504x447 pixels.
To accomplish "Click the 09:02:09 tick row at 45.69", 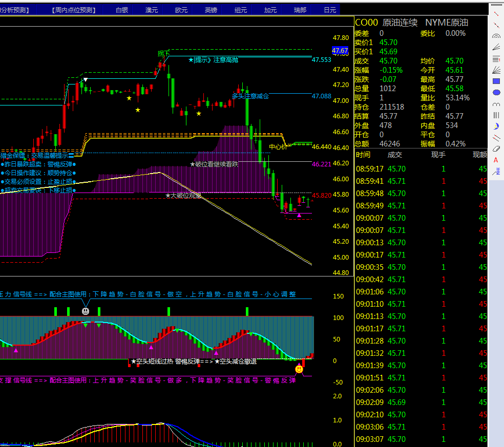I will (x=421, y=402).
